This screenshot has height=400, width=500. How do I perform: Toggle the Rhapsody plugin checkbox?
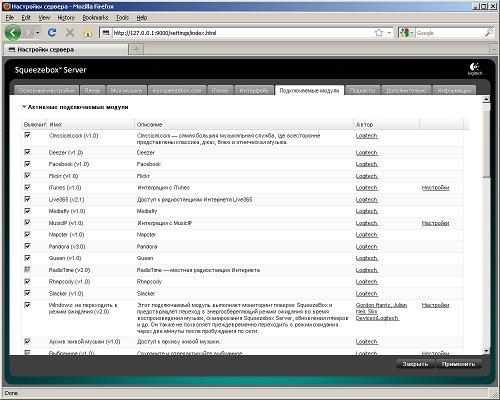coord(27,281)
